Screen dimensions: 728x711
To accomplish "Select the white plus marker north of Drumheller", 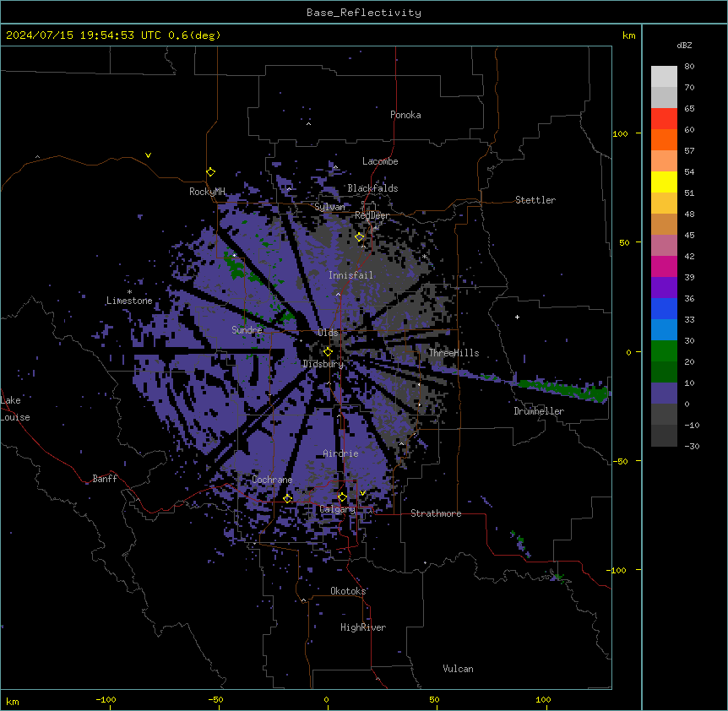I will [517, 317].
